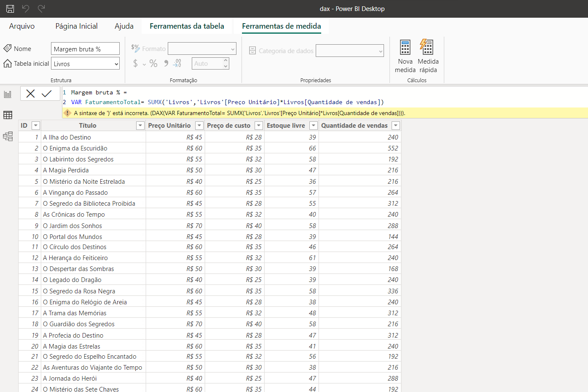Click the Nome field Margem bruta %

[85, 49]
